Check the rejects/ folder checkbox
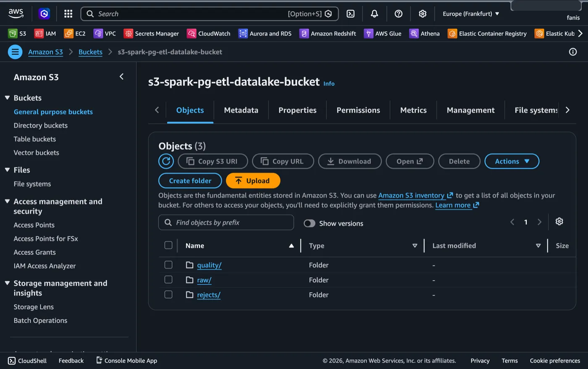588x369 pixels. pyautogui.click(x=168, y=294)
